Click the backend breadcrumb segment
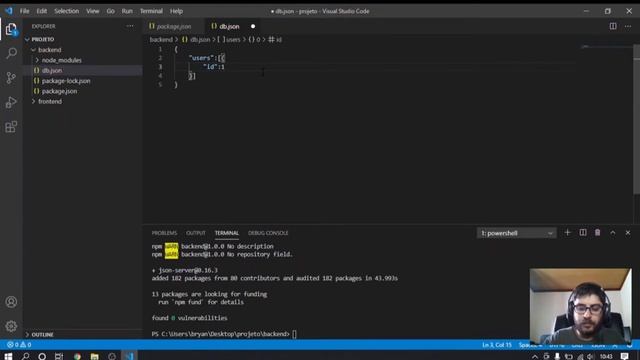This screenshot has height=360, width=640. 161,40
